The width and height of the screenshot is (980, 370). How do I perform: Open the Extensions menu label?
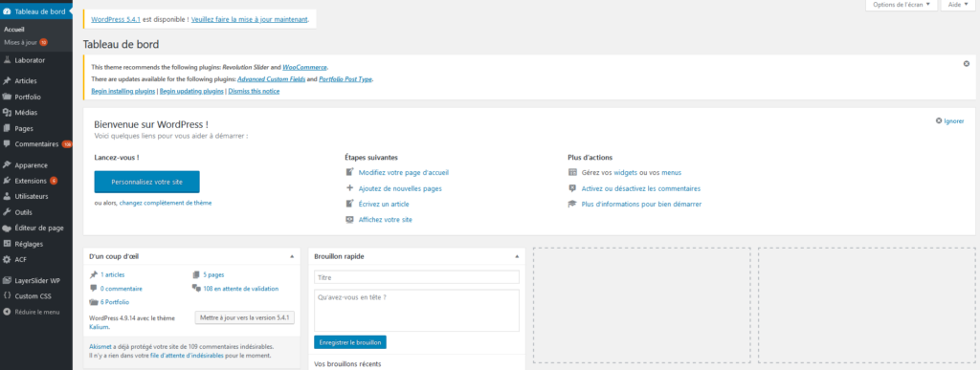[x=31, y=181]
